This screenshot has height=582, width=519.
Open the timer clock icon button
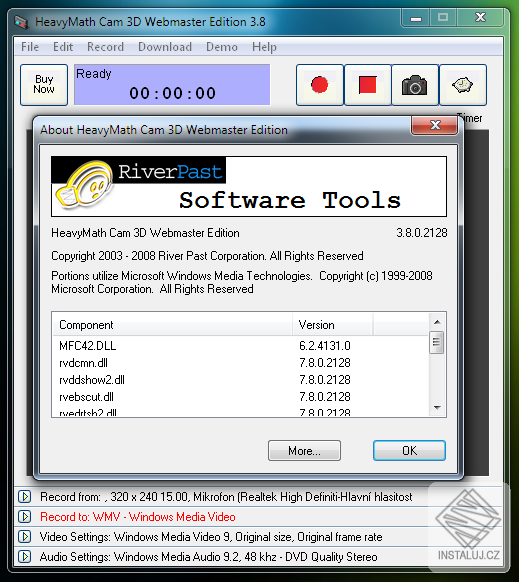(463, 85)
